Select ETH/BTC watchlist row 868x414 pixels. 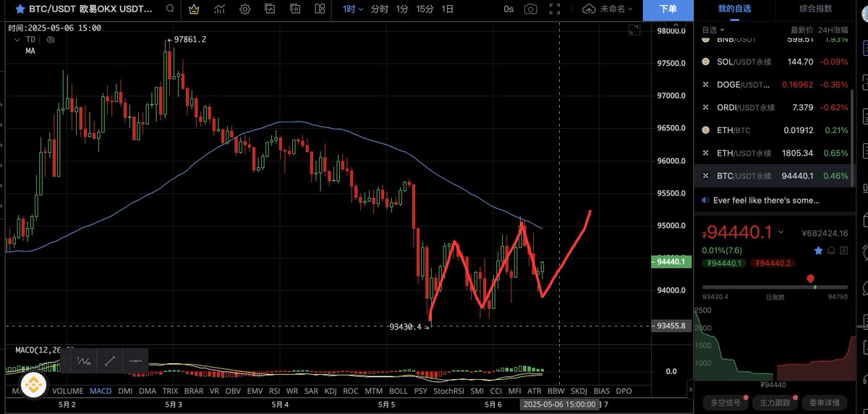[x=776, y=130]
